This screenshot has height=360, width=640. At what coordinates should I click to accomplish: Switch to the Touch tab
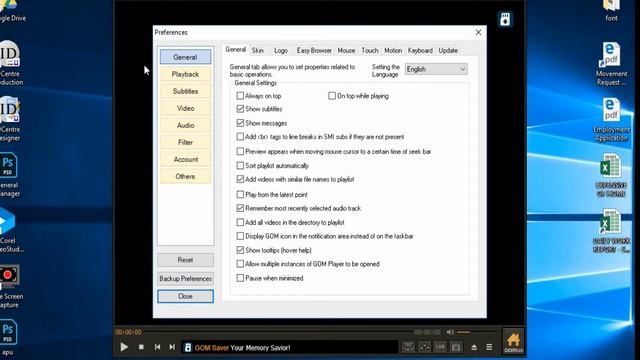[370, 51]
